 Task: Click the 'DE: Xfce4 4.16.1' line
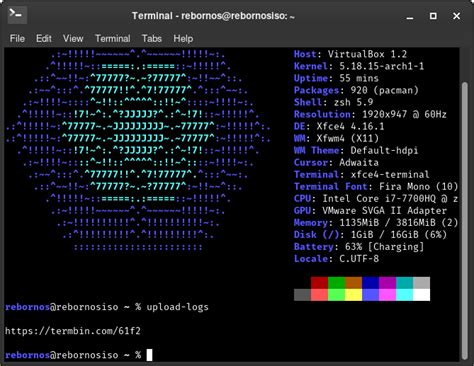[x=339, y=126]
